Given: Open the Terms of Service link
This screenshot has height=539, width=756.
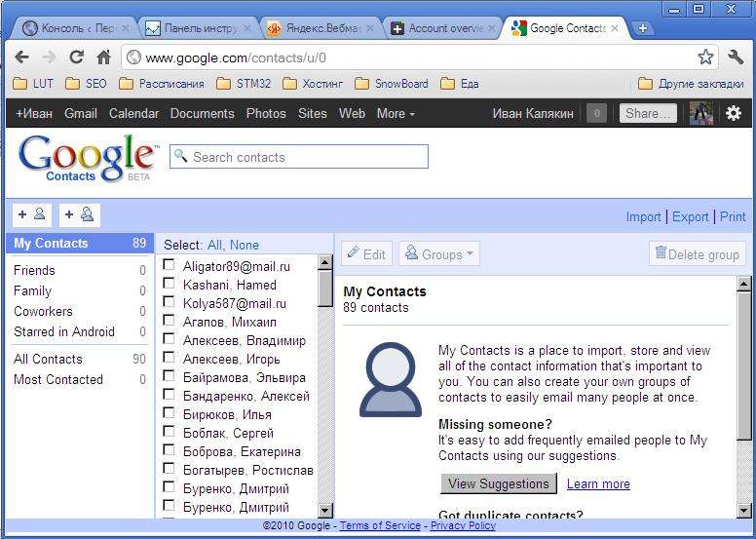Looking at the screenshot, I should 380,525.
